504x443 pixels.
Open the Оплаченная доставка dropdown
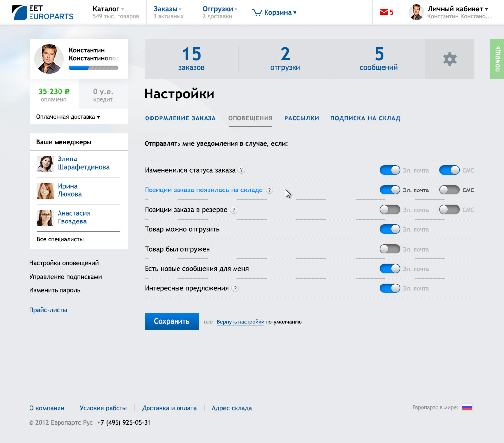pos(68,117)
